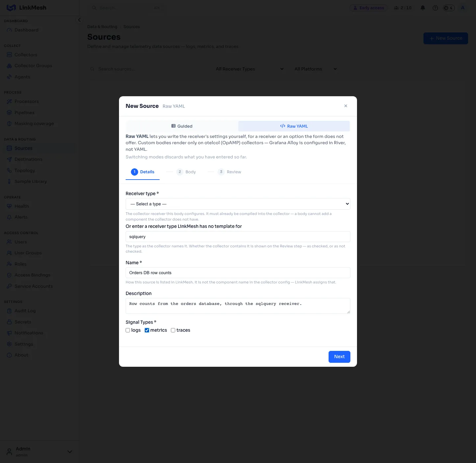Click the LinkMesh logo icon
The height and width of the screenshot is (463, 476).
click(x=11, y=8)
